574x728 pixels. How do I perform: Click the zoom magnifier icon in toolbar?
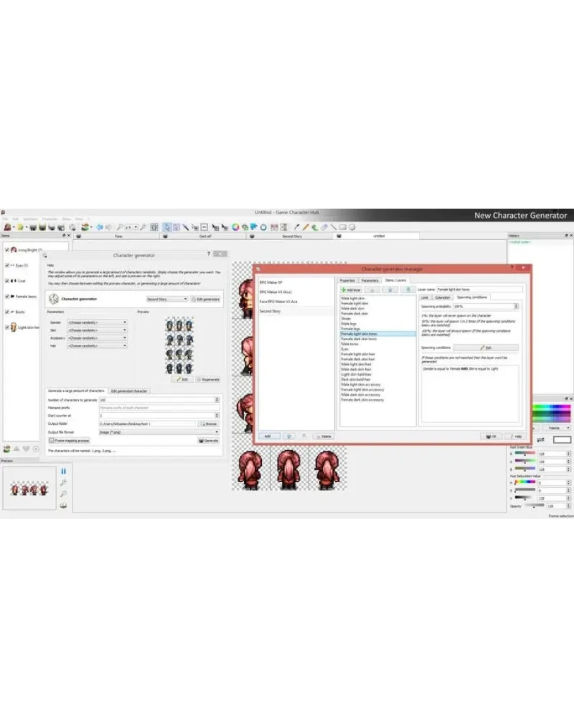(119, 227)
